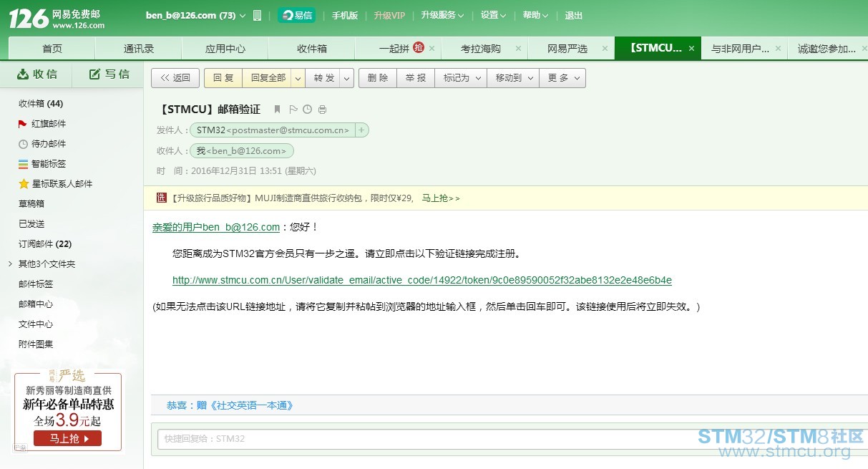
Task: Switch to the 一起拼 tab
Action: [394, 49]
